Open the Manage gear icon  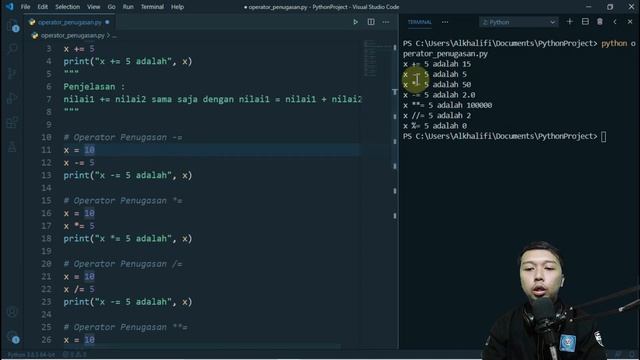tap(12, 336)
